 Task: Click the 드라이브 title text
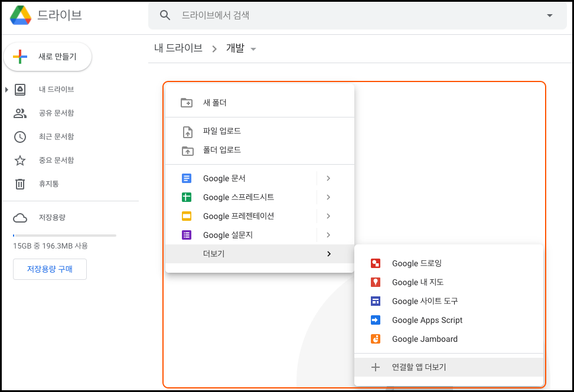pyautogui.click(x=60, y=15)
